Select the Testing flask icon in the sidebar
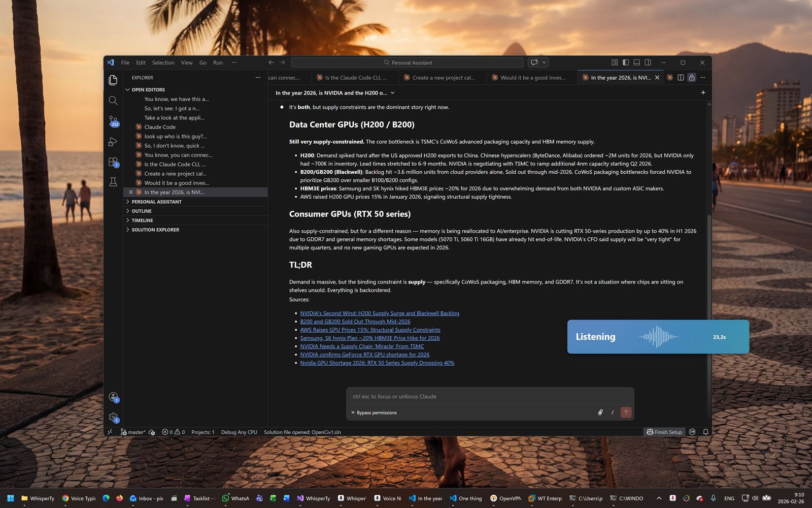 click(x=113, y=181)
